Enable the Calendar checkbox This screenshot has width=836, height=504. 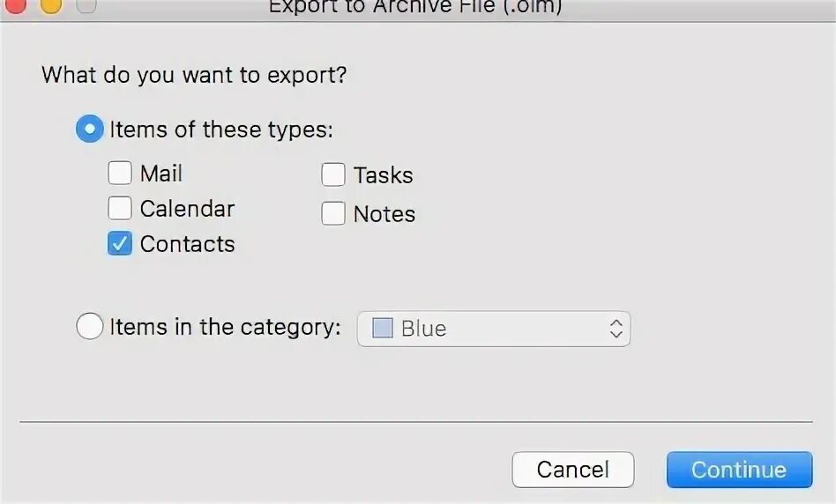point(119,208)
